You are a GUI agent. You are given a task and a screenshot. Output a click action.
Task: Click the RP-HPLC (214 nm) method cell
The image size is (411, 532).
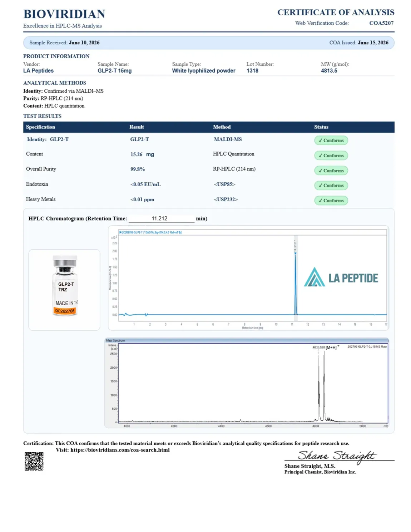pyautogui.click(x=234, y=169)
